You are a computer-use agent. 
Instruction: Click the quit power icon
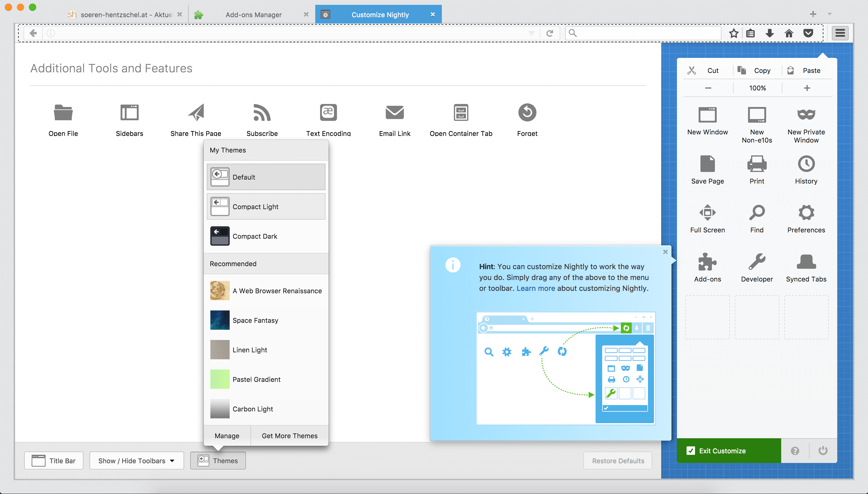[x=822, y=451]
